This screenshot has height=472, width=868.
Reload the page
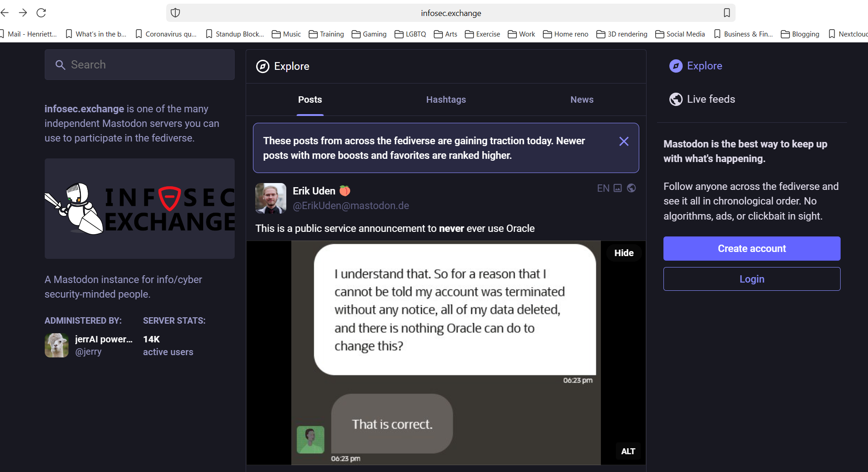(41, 13)
